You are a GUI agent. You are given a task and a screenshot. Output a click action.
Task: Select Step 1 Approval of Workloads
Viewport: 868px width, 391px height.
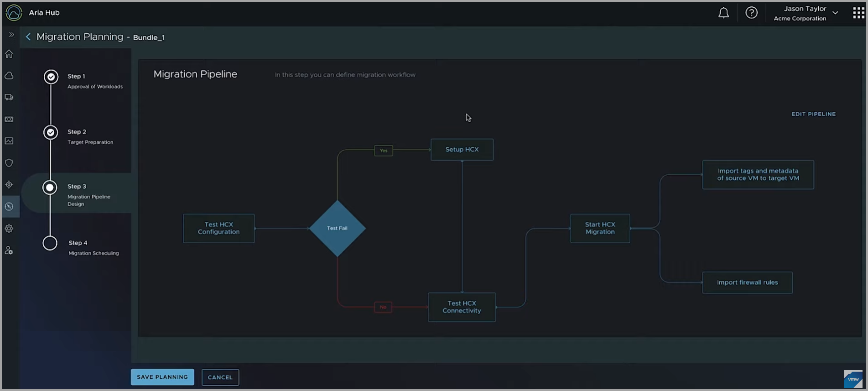(95, 81)
